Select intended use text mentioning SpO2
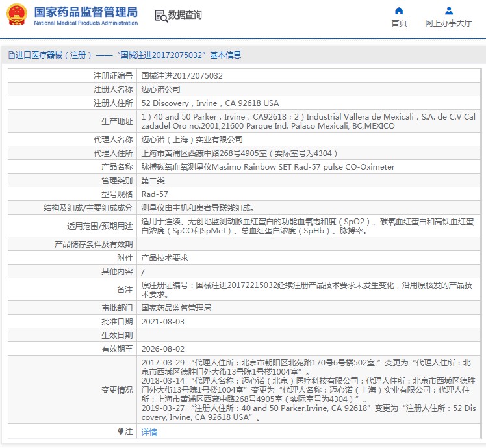486x448 pixels. [x=307, y=226]
